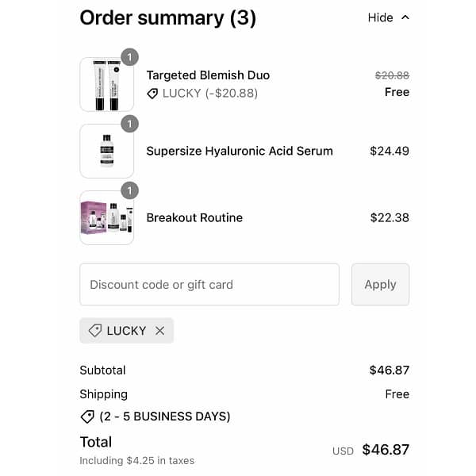Viewport: 476px width, 476px height.
Task: Focus the discount code or gift card field
Action: pos(209,285)
